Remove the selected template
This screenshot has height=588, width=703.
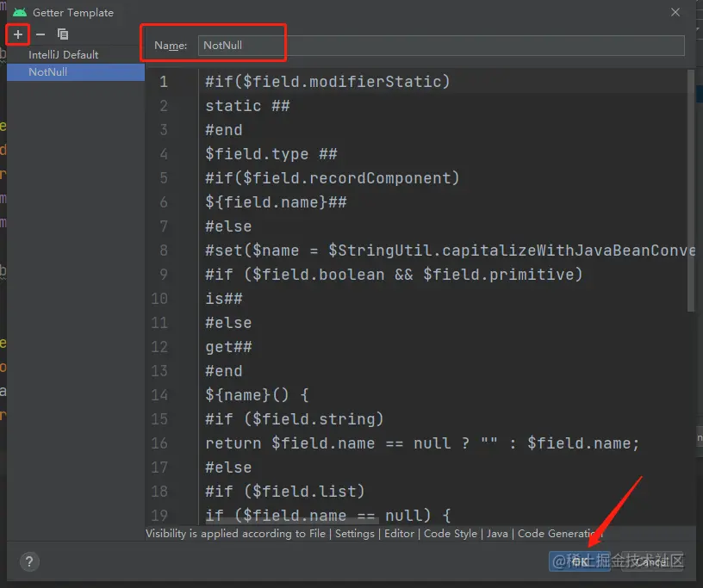coord(40,34)
